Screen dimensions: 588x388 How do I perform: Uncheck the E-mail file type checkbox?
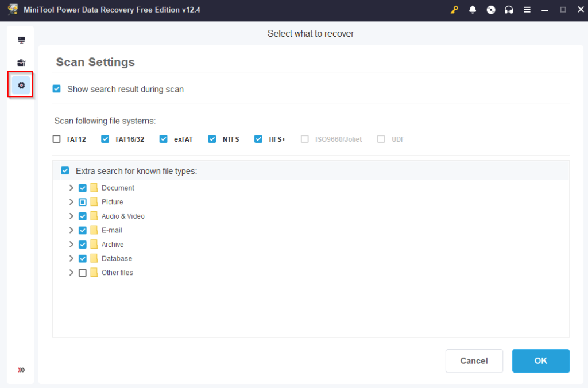click(x=83, y=230)
